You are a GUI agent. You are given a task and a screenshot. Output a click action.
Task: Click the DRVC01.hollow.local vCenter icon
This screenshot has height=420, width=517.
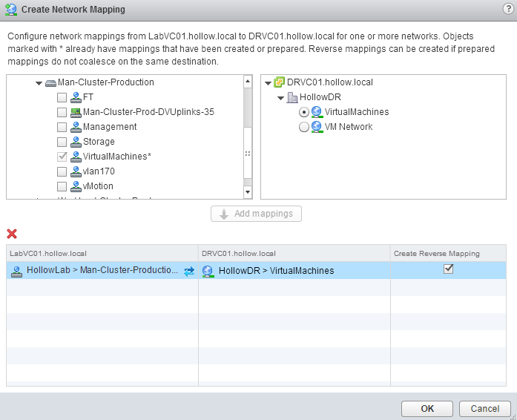[280, 82]
